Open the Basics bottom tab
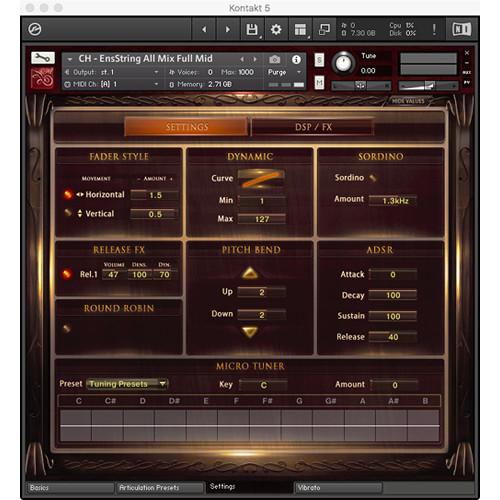Image resolution: width=500 pixels, height=500 pixels. click(70, 488)
